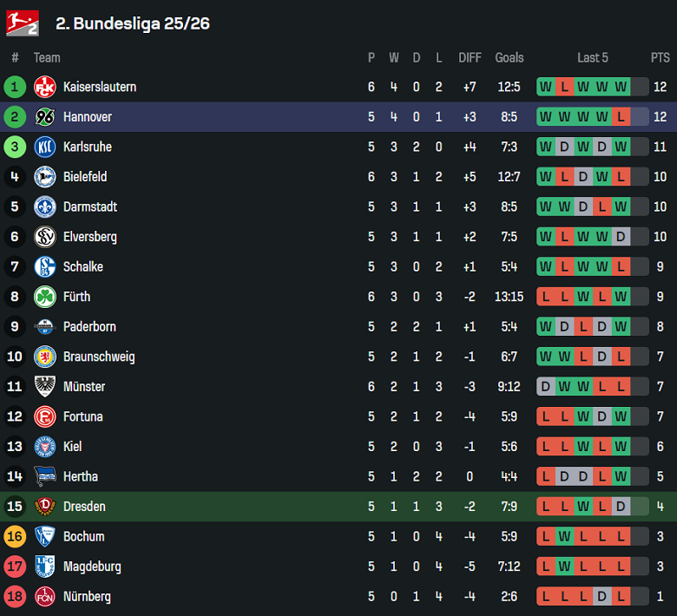Click the Fürth cloverleaf crest
Screen dimensions: 677x616
(x=45, y=297)
